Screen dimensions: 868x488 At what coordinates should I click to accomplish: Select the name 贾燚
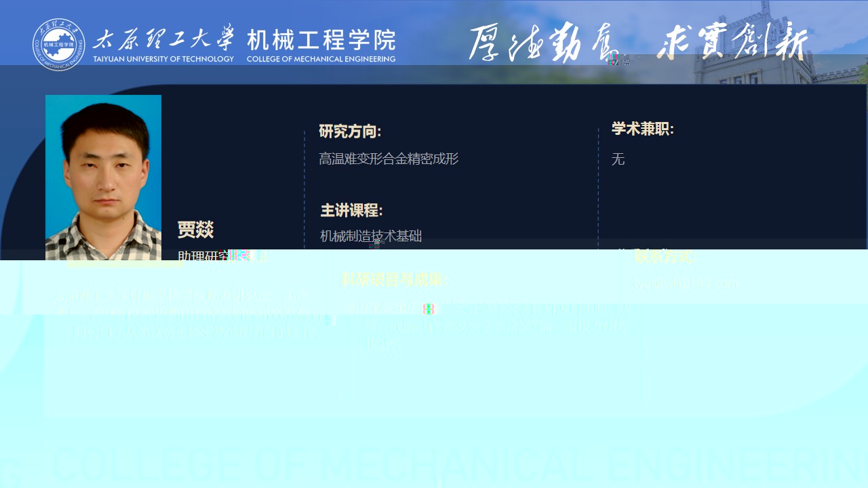point(195,230)
